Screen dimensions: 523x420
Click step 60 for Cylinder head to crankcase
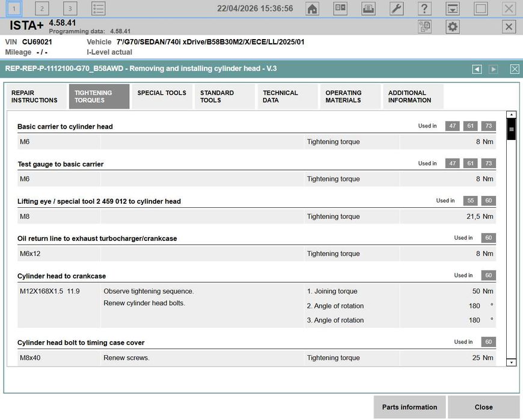pyautogui.click(x=488, y=275)
